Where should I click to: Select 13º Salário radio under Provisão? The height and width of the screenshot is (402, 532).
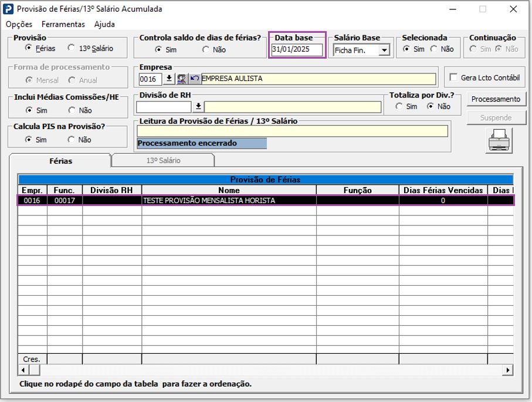pyautogui.click(x=72, y=49)
